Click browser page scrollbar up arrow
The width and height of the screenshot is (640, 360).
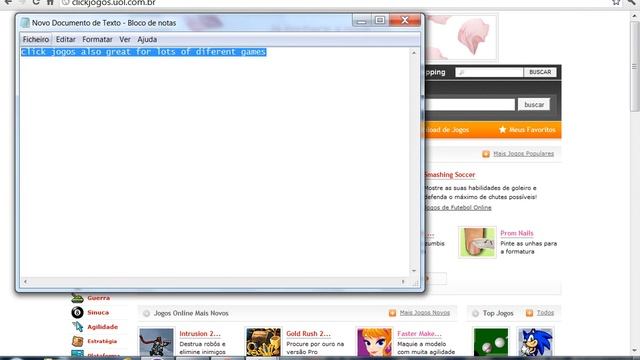coord(635,16)
